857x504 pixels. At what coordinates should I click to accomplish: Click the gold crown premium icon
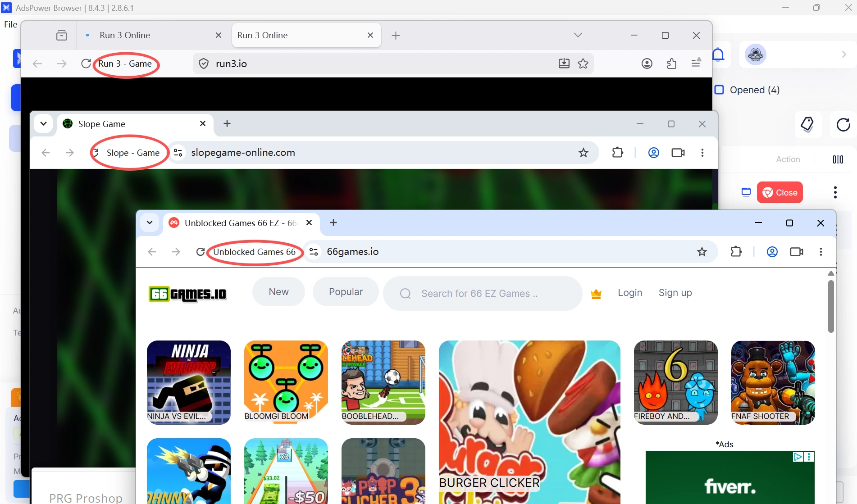tap(596, 294)
